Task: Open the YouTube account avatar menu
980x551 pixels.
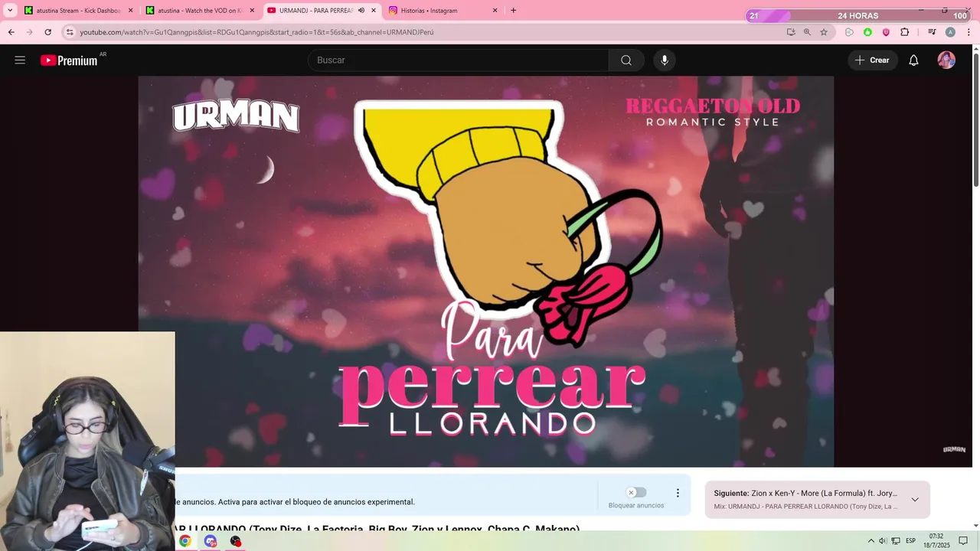Action: pyautogui.click(x=946, y=60)
